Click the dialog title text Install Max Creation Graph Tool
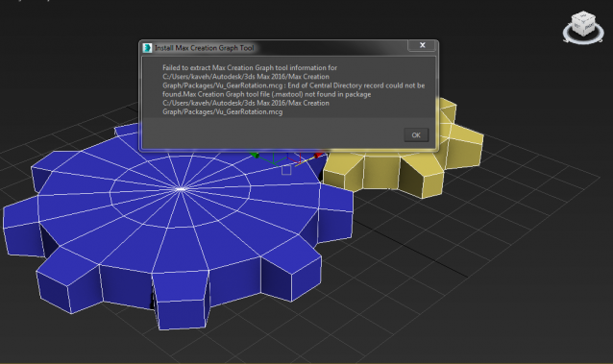 pos(204,48)
